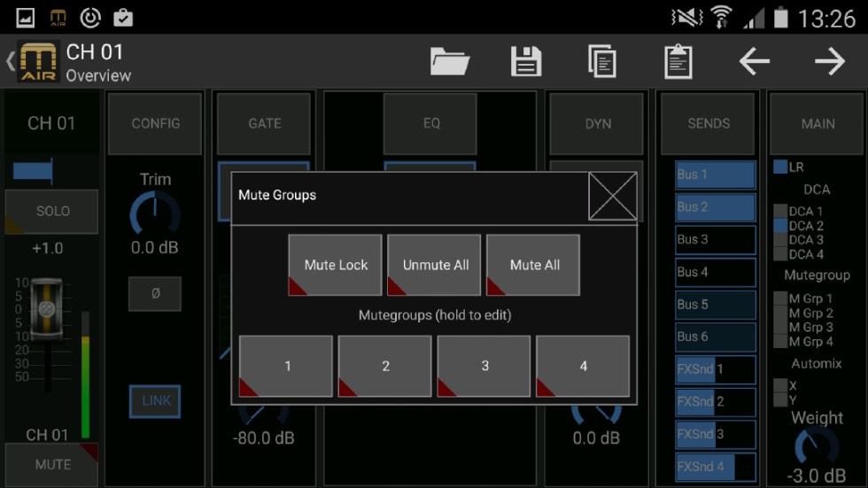868x488 pixels.
Task: Click the copy channel settings icon
Action: point(601,61)
